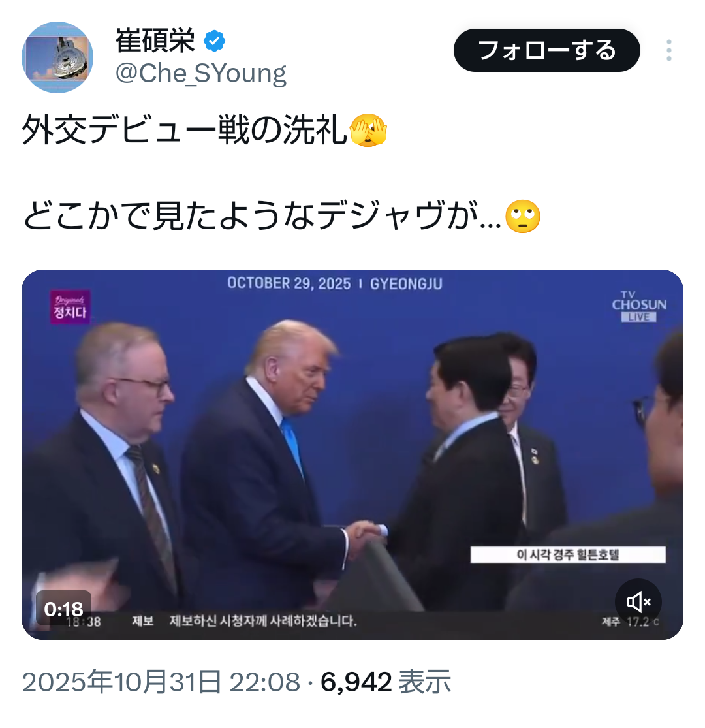Click the face-peeking-through-hands emoji
Screen dimensions: 705x728
point(368,131)
